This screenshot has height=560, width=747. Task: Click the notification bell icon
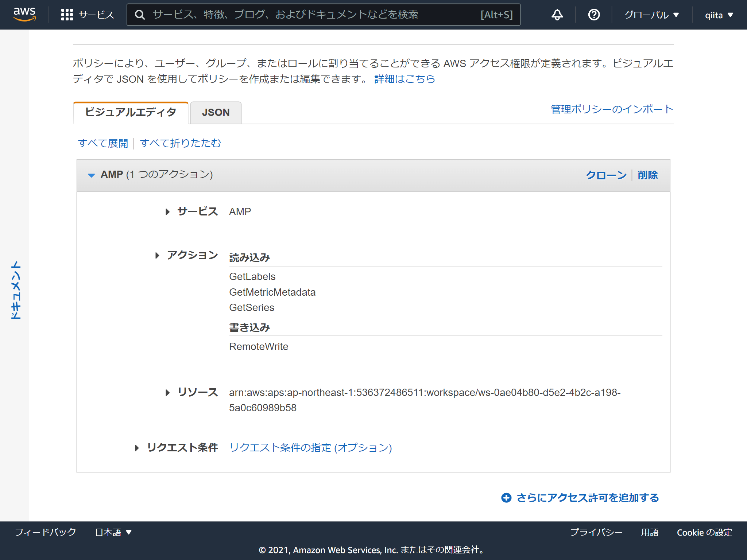click(x=556, y=15)
